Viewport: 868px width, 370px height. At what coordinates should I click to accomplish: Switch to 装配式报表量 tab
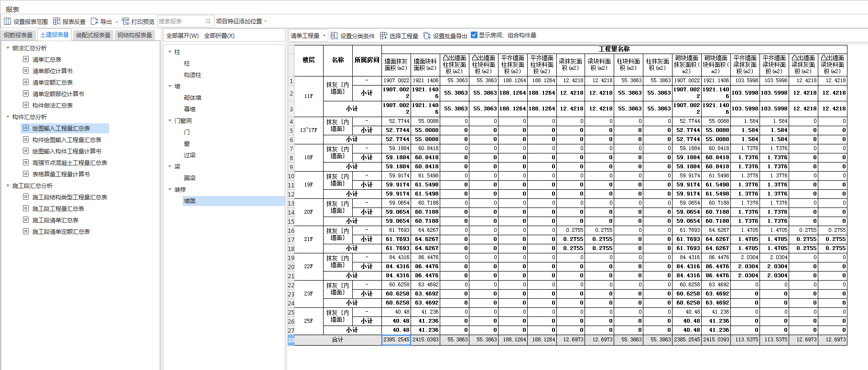[93, 35]
